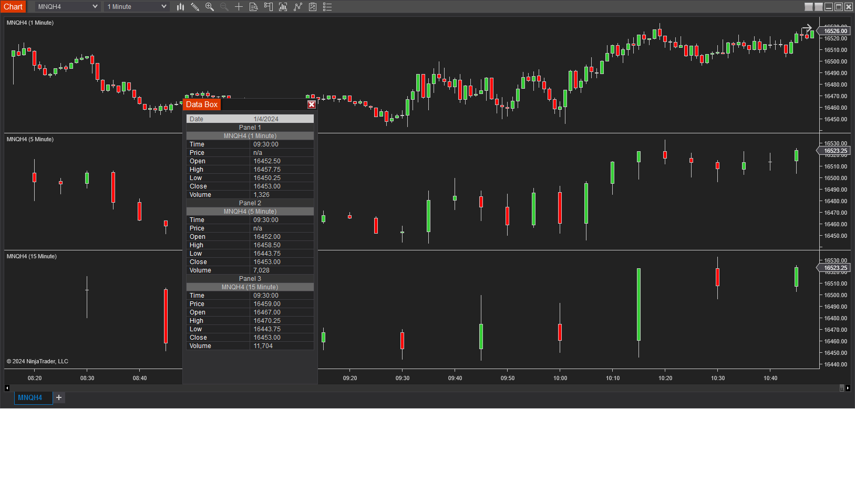Click the Volume value 1,326
Image resolution: width=855 pixels, height=504 pixels.
[261, 195]
